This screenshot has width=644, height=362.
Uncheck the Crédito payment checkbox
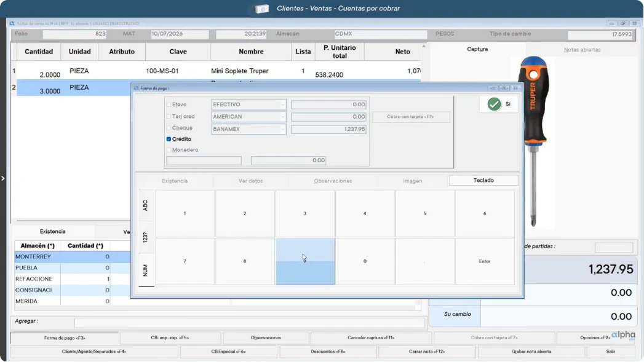click(169, 139)
